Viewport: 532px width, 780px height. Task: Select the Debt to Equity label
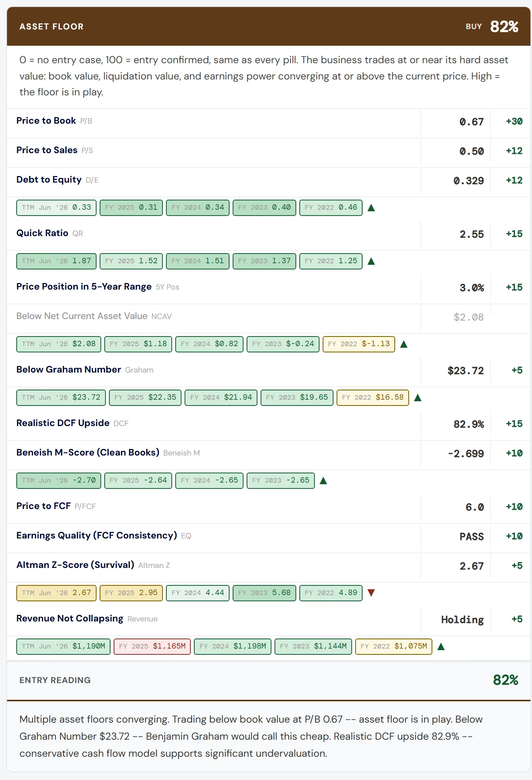coord(49,179)
